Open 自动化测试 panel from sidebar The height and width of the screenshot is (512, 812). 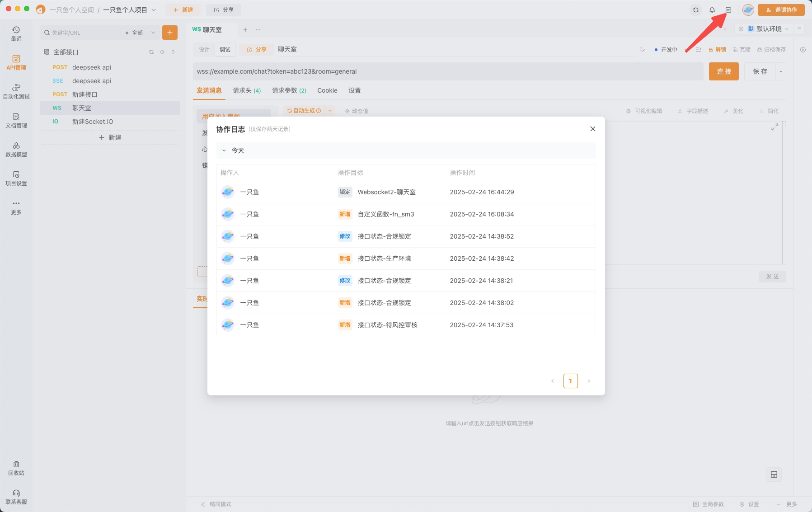[x=16, y=91]
